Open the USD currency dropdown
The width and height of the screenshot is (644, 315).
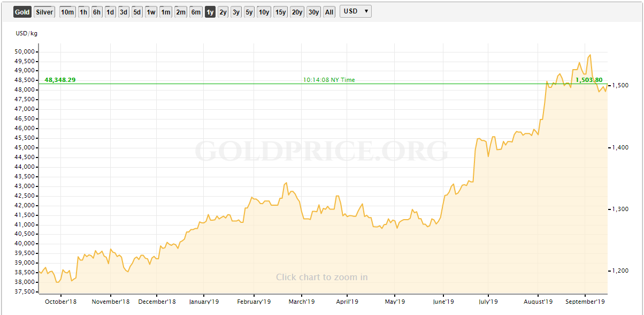click(355, 11)
